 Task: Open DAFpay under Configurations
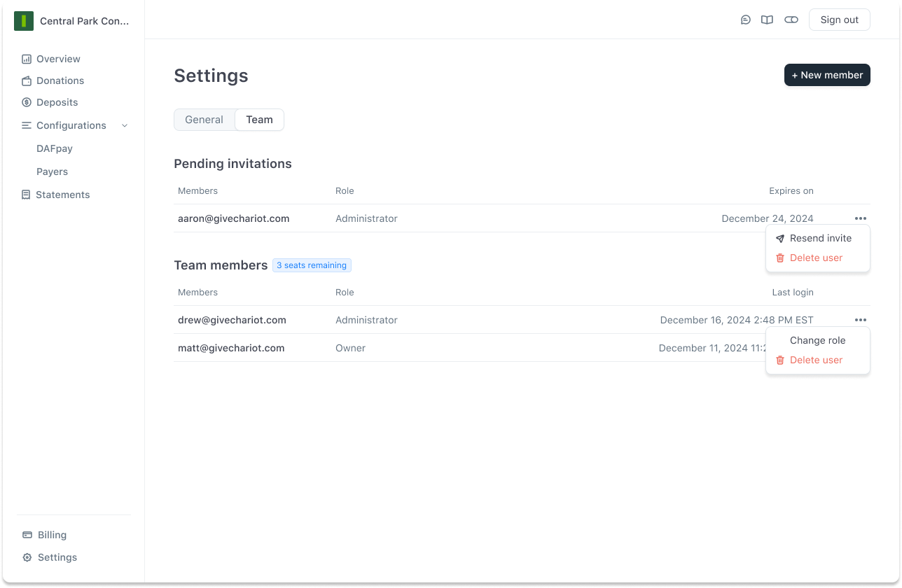(55, 148)
